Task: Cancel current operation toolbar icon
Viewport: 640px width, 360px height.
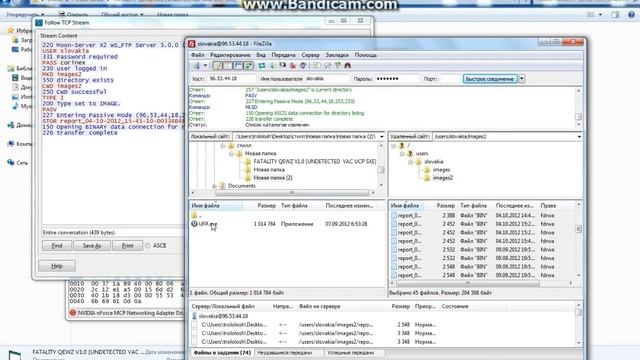Action: [x=282, y=66]
